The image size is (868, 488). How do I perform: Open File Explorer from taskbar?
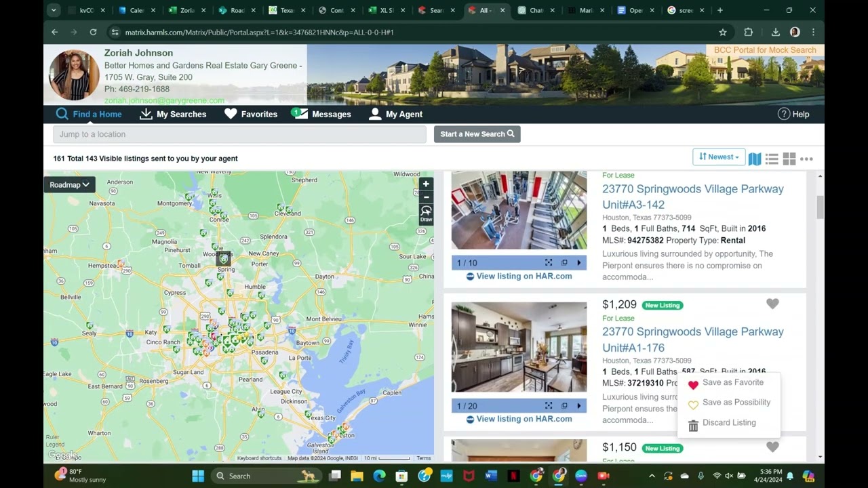click(357, 476)
